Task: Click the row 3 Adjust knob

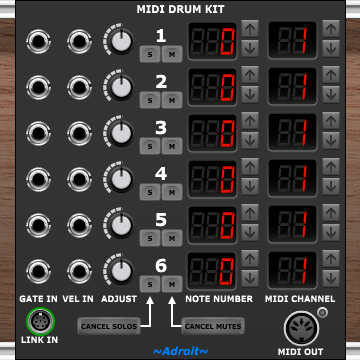Action: pyautogui.click(x=121, y=134)
